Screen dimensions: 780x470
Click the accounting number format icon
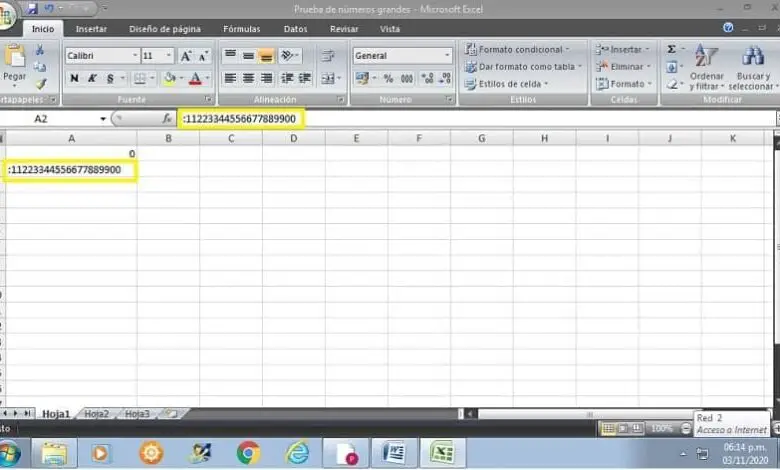[x=362, y=78]
